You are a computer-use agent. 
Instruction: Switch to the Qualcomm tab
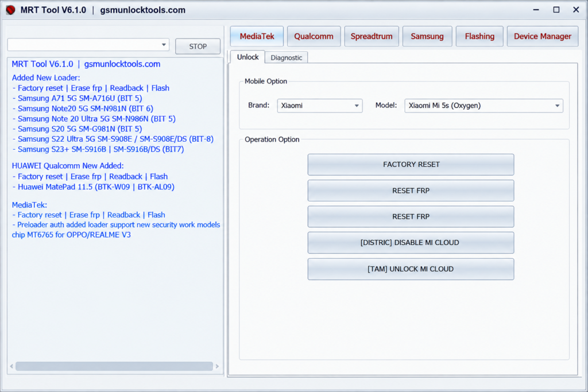pos(314,36)
